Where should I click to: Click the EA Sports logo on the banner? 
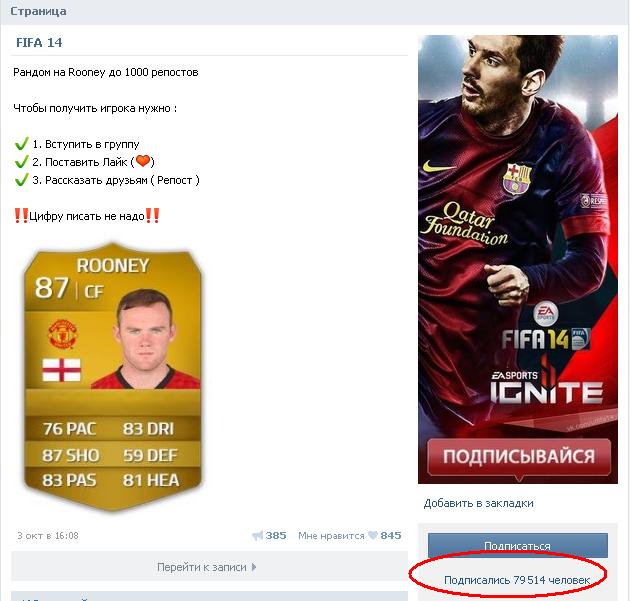[x=545, y=313]
